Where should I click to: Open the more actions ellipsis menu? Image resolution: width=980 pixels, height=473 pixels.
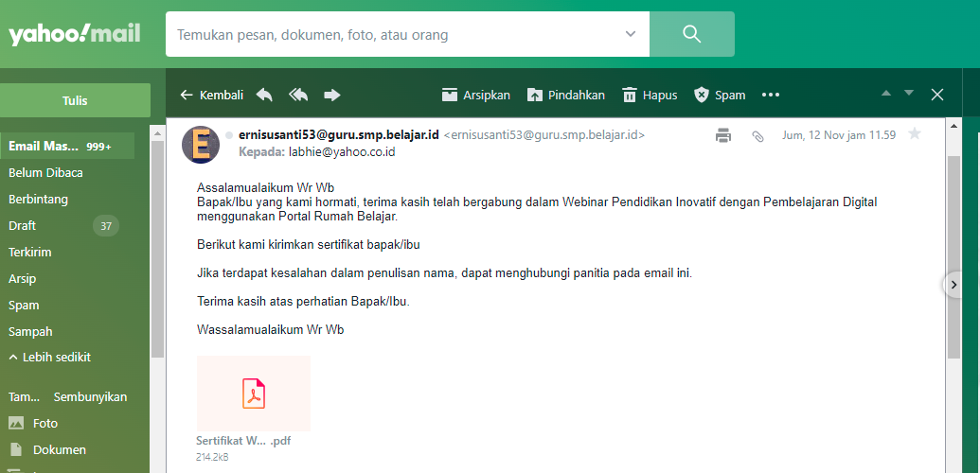(771, 95)
